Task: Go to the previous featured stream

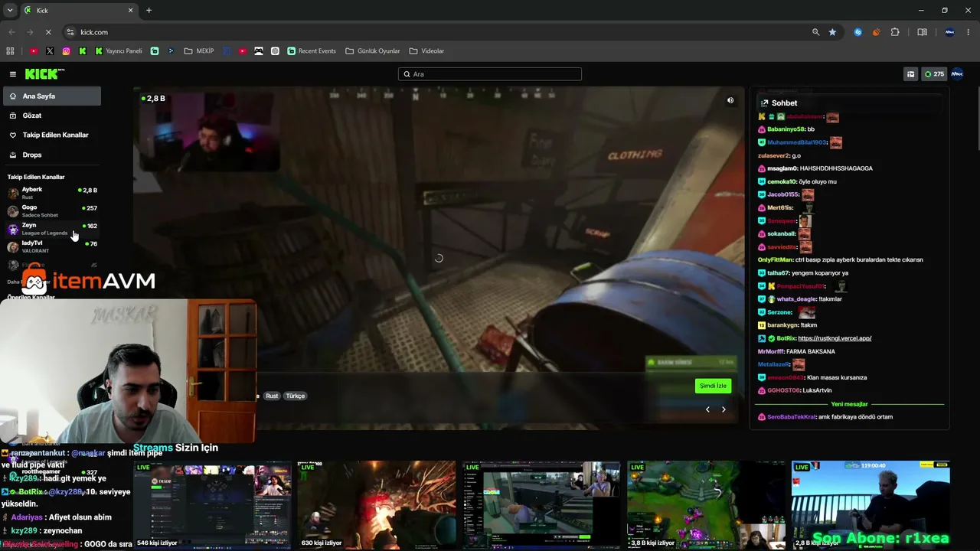Action: [x=707, y=409]
